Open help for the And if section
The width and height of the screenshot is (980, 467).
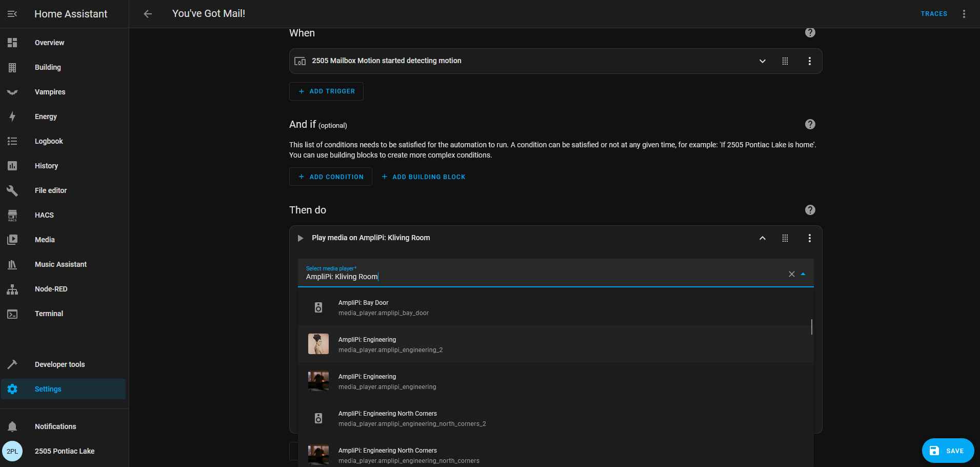(x=810, y=124)
